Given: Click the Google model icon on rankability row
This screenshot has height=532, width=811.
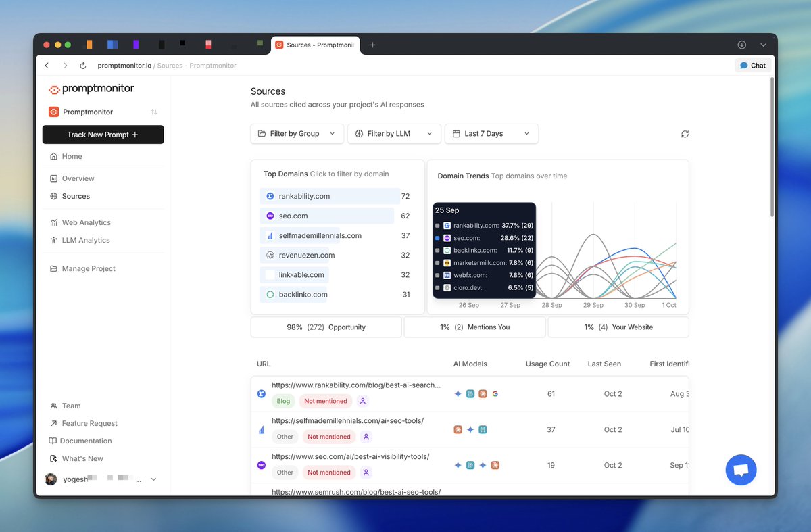Looking at the screenshot, I should click(x=495, y=393).
